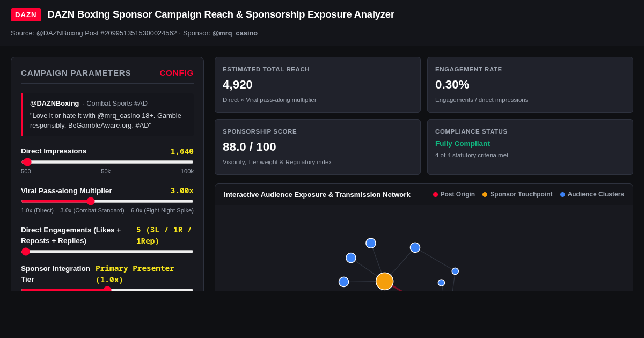Click the 100k label under Direct Impressions

(187, 171)
